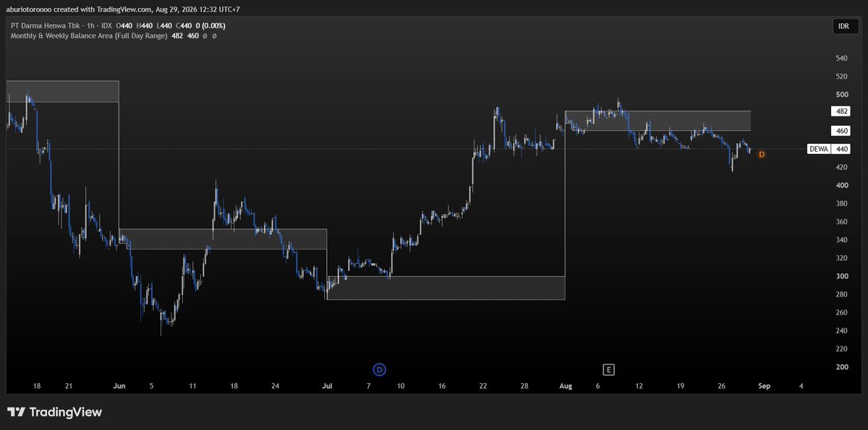Click the 220 price scale value
The height and width of the screenshot is (430, 868).
coord(841,349)
